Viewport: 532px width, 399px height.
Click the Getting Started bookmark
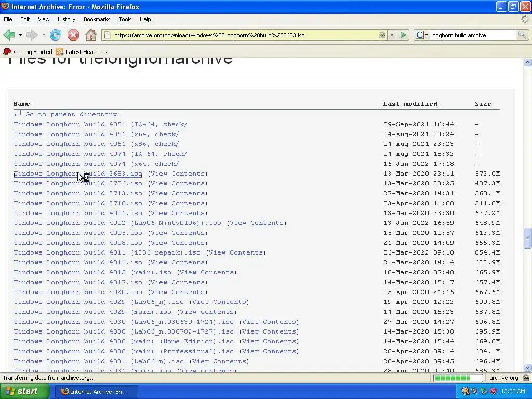(x=28, y=51)
